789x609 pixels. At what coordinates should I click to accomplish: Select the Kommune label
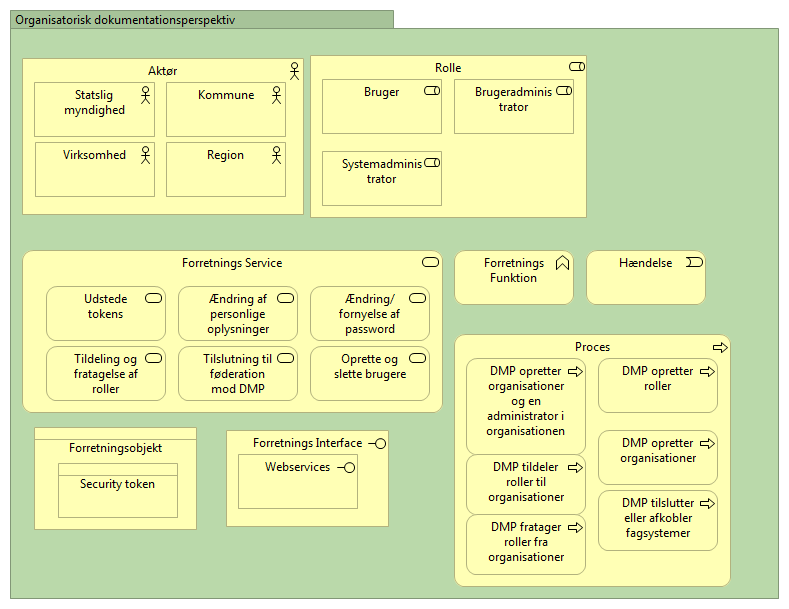pos(226,95)
